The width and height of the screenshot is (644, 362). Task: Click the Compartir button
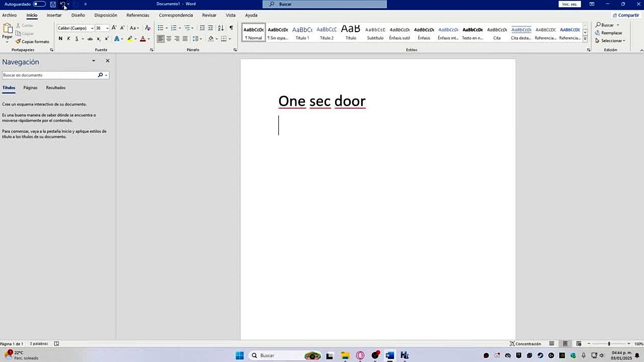tap(626, 15)
